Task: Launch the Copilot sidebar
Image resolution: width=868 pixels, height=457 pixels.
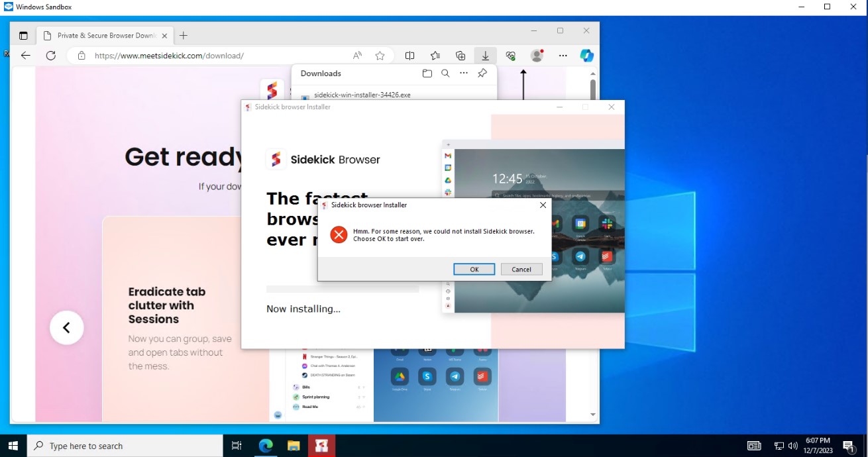Action: [587, 56]
